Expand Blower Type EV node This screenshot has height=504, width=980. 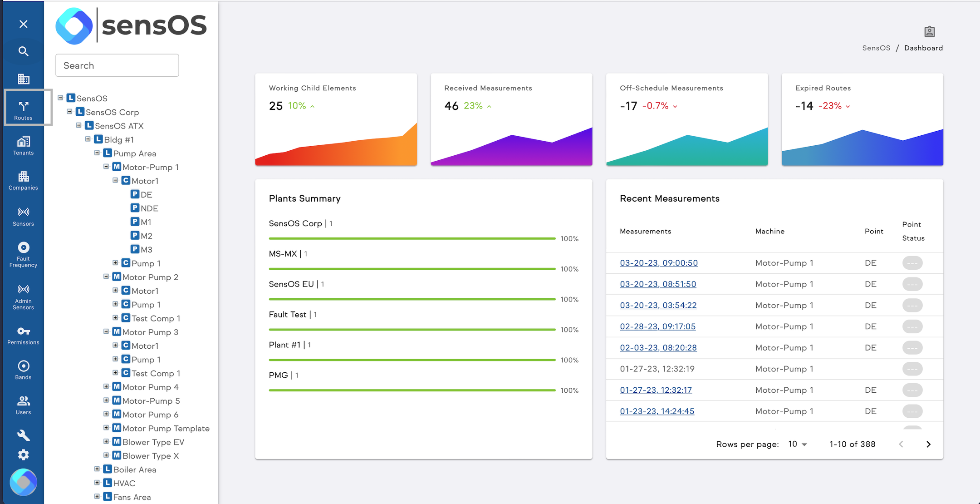106,441
